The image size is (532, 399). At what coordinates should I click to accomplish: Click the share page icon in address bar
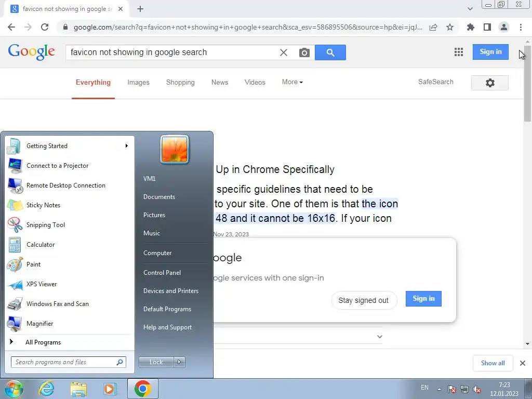pyautogui.click(x=433, y=27)
